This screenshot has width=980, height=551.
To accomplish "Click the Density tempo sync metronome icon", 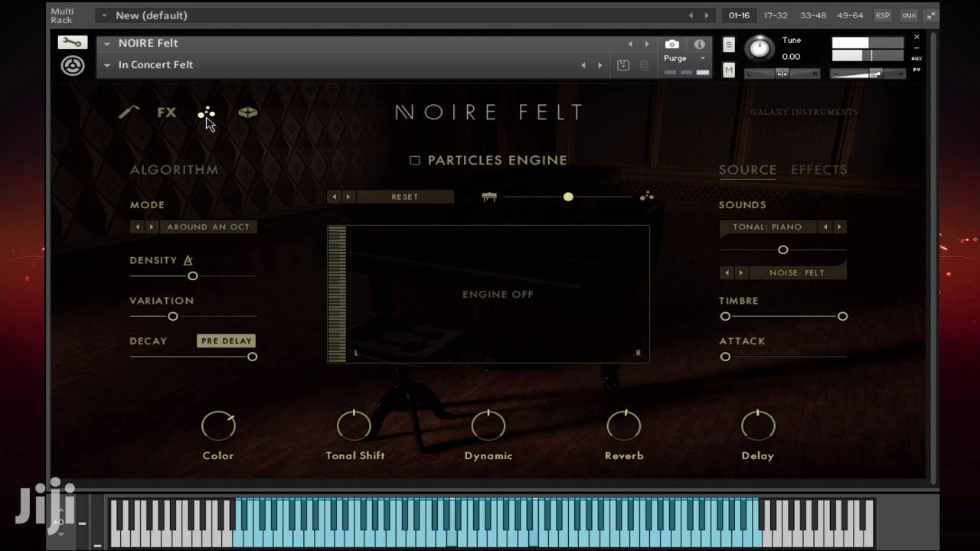I will 188,260.
